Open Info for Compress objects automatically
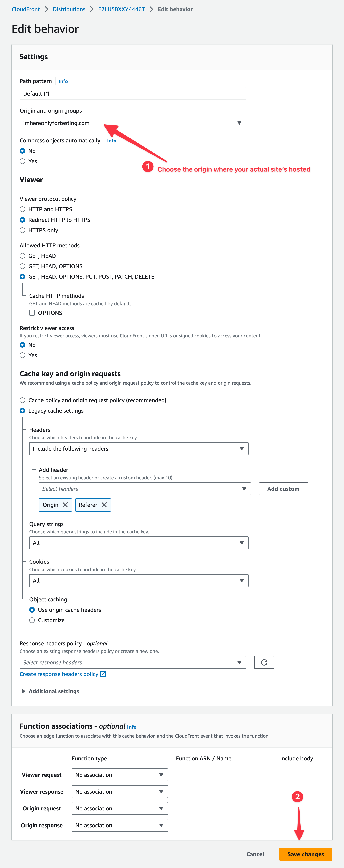The image size is (344, 868). 111,141
